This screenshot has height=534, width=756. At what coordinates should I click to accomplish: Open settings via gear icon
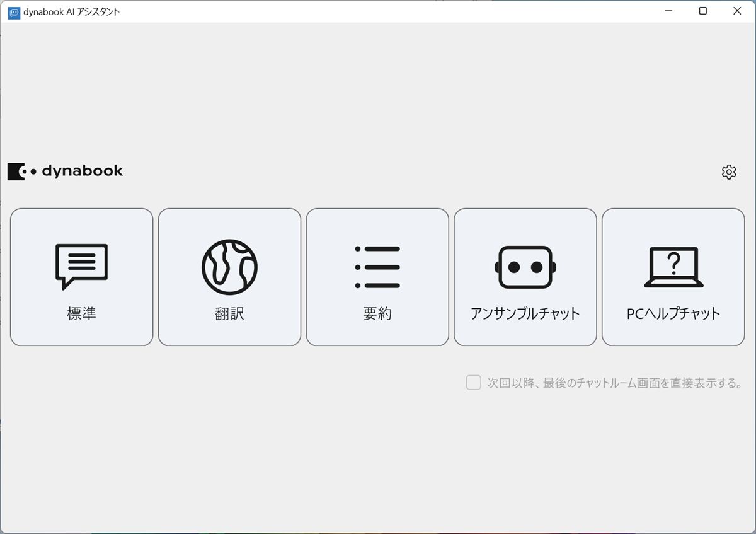pos(729,171)
